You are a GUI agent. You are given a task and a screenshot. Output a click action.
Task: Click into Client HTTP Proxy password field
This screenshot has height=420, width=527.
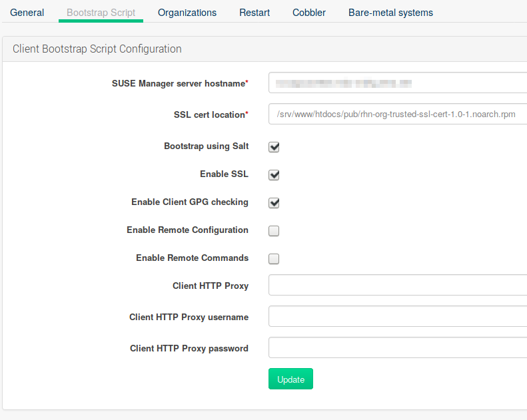(x=397, y=347)
